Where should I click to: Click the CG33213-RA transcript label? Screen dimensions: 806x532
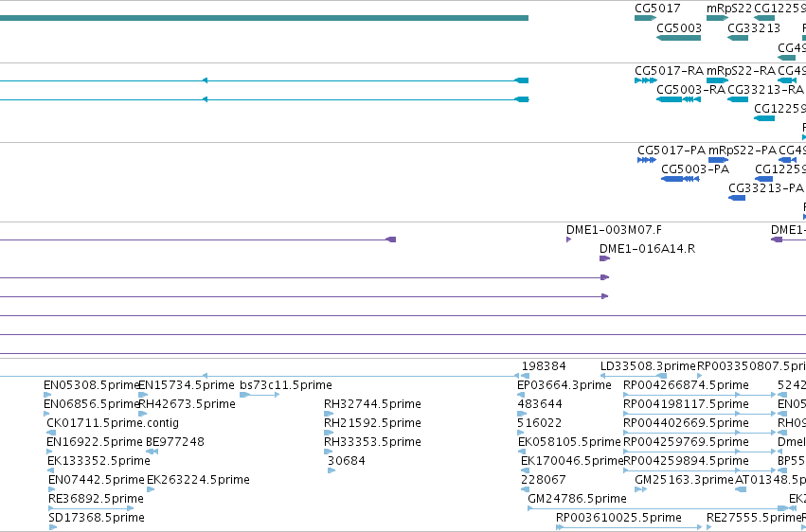pos(765,89)
